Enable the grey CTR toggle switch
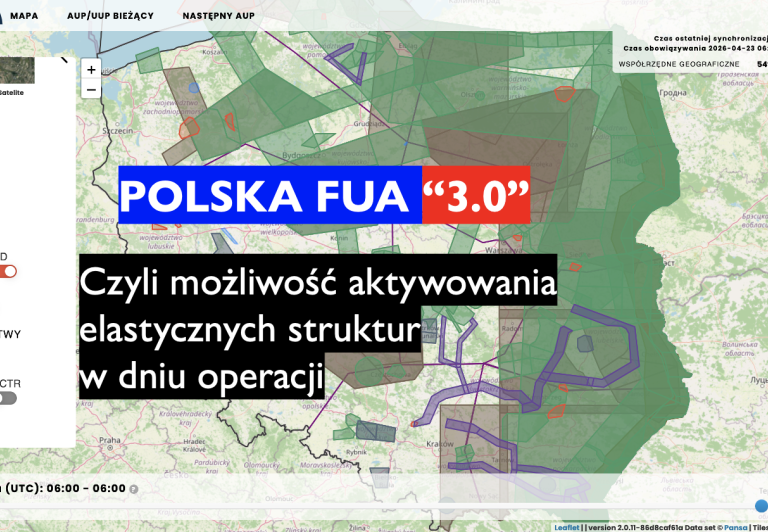Image resolution: width=768 pixels, height=532 pixels. 8,398
